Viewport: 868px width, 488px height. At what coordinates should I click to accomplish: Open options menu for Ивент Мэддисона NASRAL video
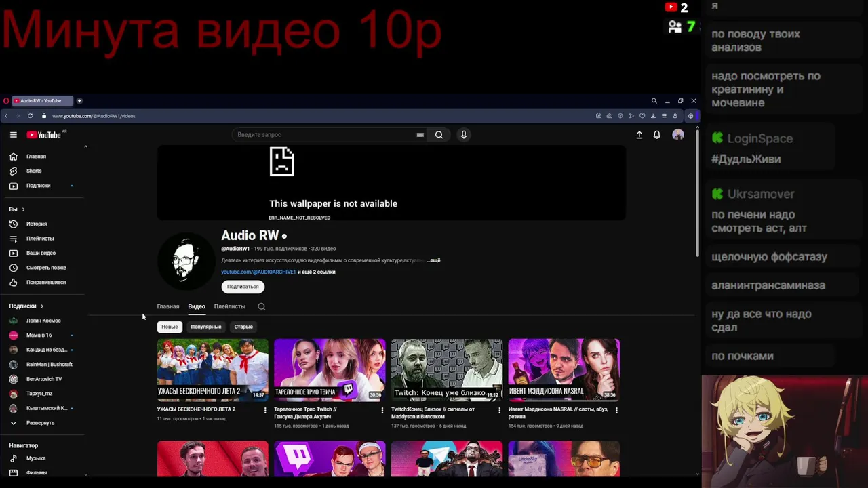[616, 410]
